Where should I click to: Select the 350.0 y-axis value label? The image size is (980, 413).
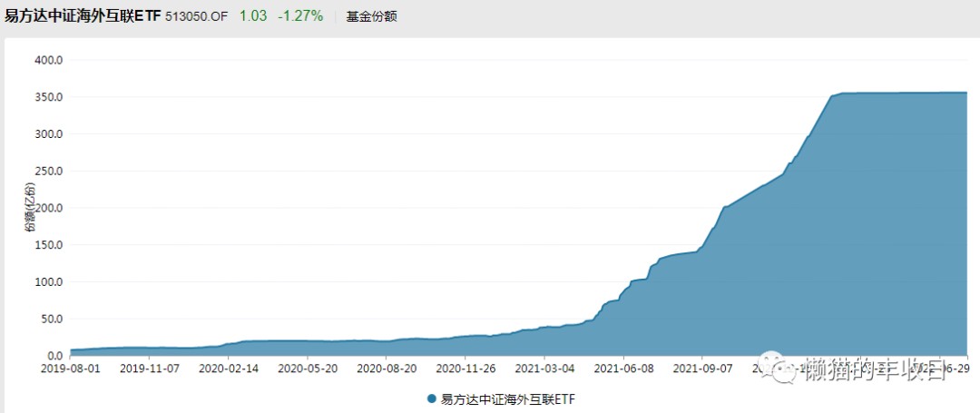(x=47, y=97)
